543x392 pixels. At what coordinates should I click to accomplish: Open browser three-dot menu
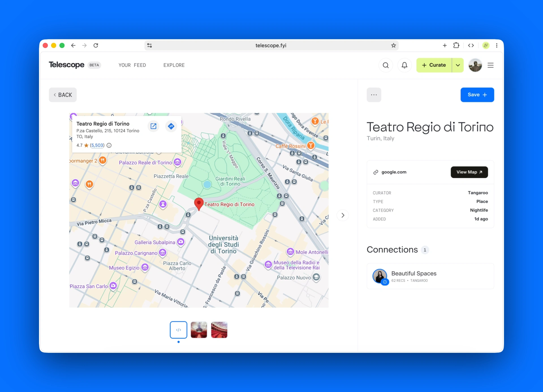[497, 46]
